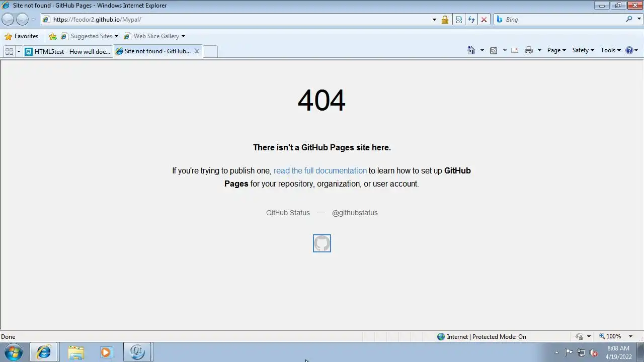Click the Done status bar text
644x362 pixels.
[x=8, y=337]
